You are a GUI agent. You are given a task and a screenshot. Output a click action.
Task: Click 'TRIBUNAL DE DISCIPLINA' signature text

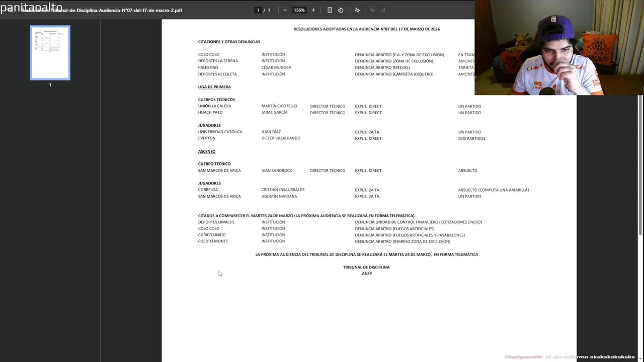click(366, 267)
